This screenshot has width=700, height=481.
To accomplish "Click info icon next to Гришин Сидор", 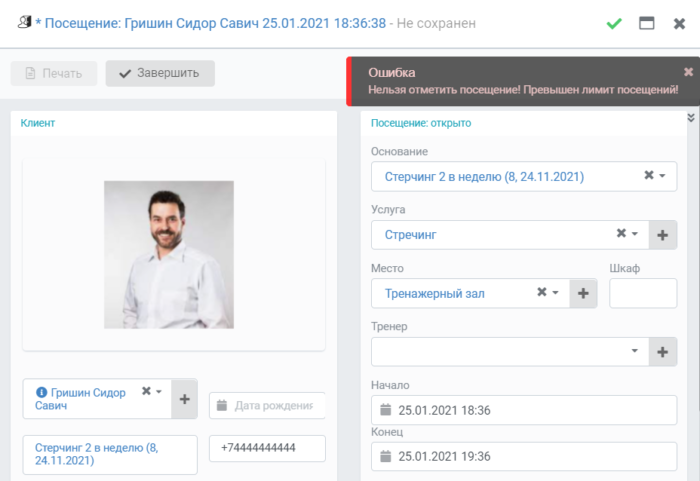I will click(42, 392).
